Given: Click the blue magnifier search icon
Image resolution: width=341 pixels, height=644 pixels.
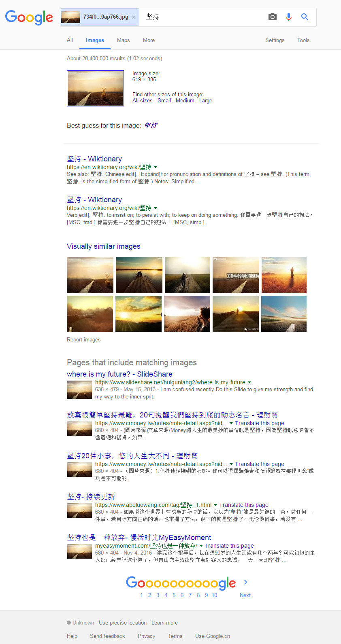Looking at the screenshot, I should (305, 17).
